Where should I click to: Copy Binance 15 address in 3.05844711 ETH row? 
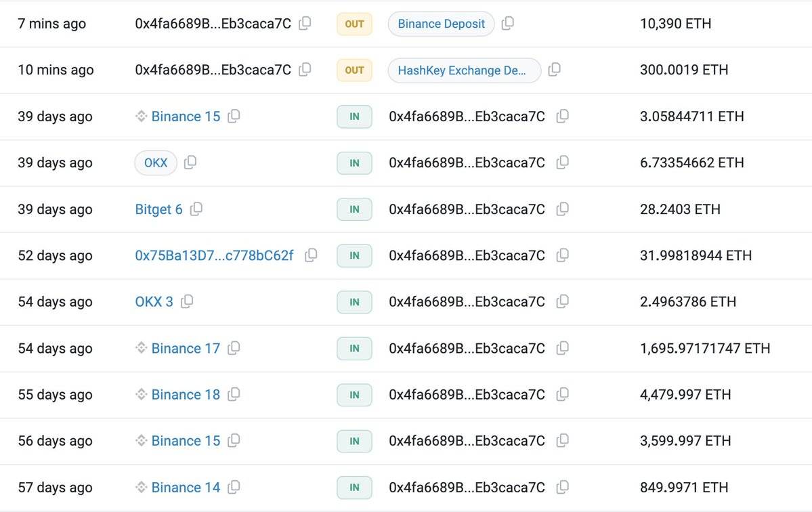[x=234, y=116]
